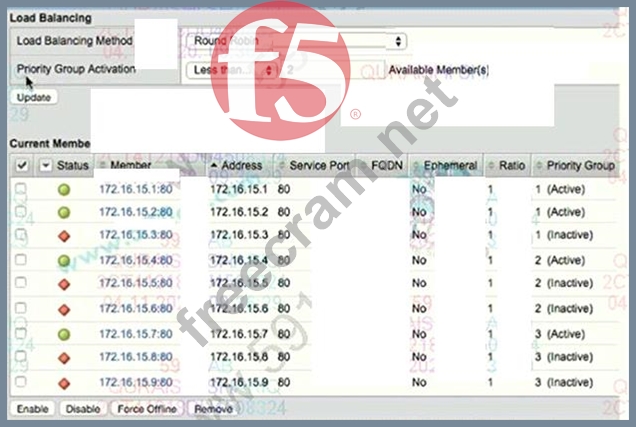Open the Load Balancing Method dropdown
This screenshot has height=427, width=636.
click(x=297, y=41)
